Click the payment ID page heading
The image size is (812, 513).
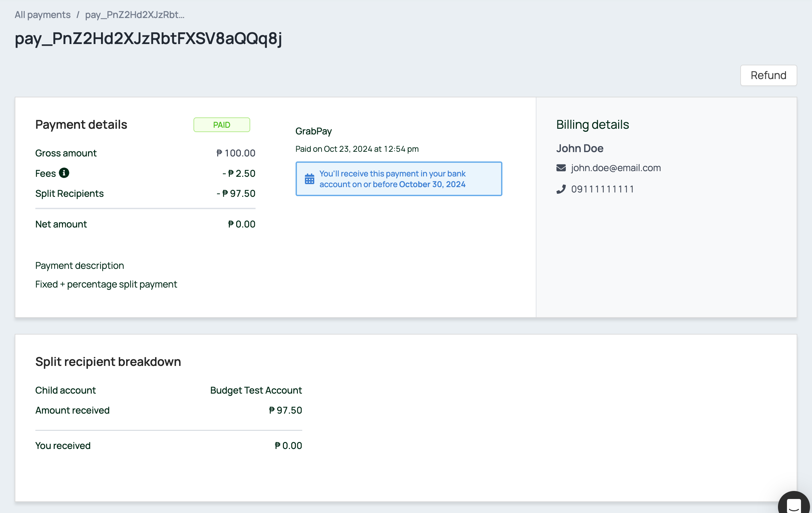tap(148, 38)
